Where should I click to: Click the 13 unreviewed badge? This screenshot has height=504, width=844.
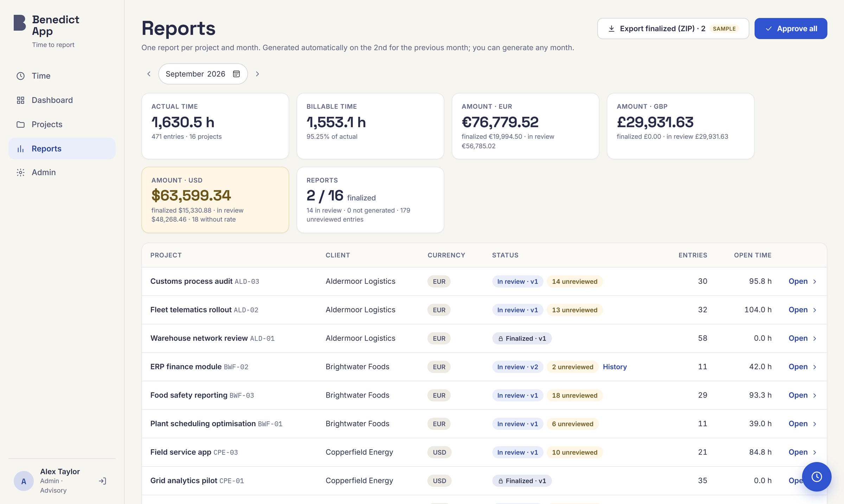pyautogui.click(x=575, y=310)
